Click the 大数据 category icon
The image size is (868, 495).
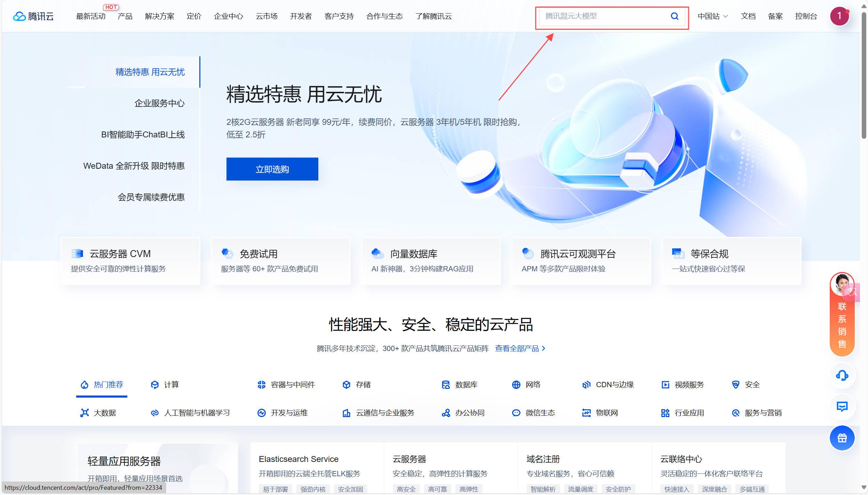coord(84,413)
